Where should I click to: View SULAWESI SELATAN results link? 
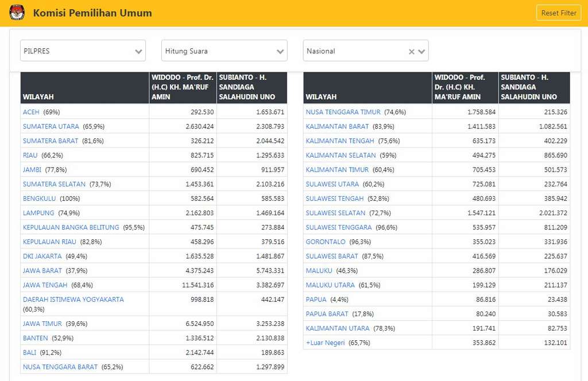335,213
